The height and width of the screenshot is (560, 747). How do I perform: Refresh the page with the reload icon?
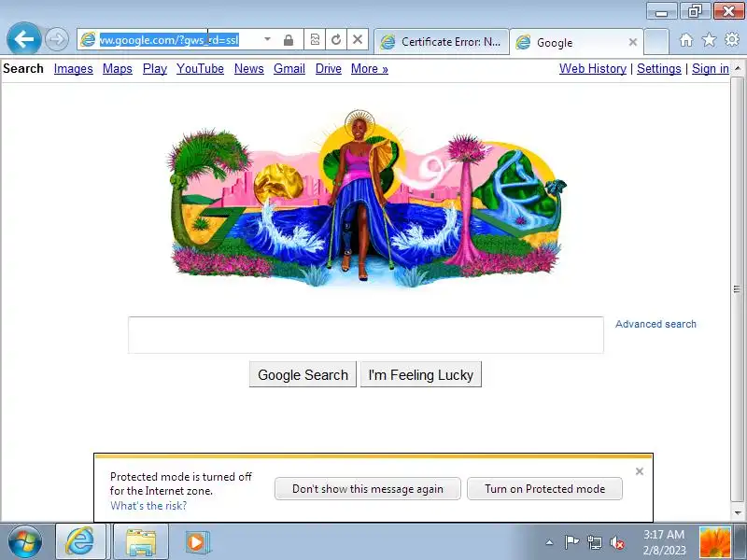click(x=336, y=39)
